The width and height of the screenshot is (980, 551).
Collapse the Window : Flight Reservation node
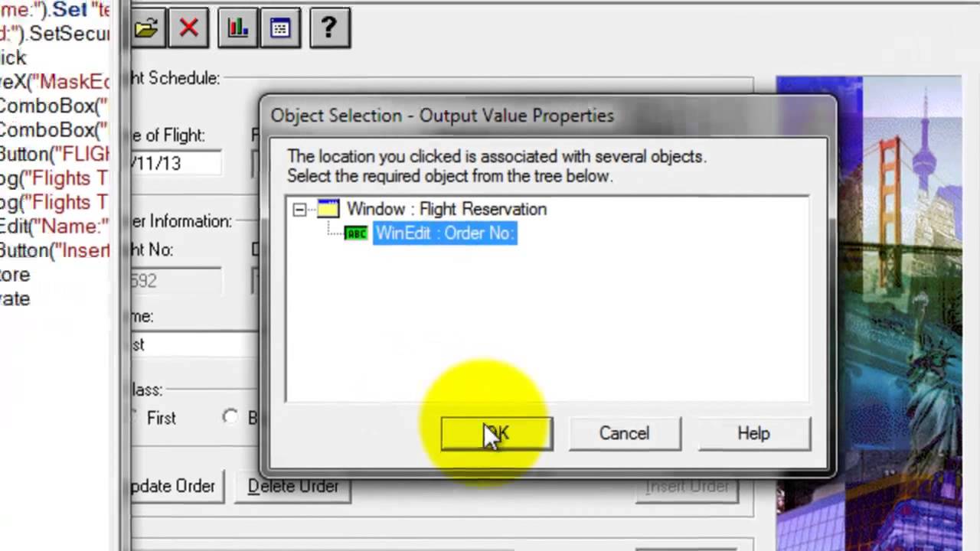click(299, 209)
